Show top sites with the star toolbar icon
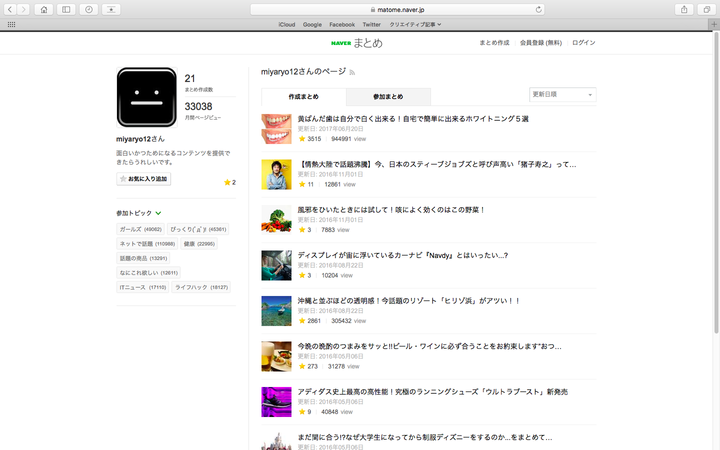Viewport: 720px width, 450px height. point(111,9)
